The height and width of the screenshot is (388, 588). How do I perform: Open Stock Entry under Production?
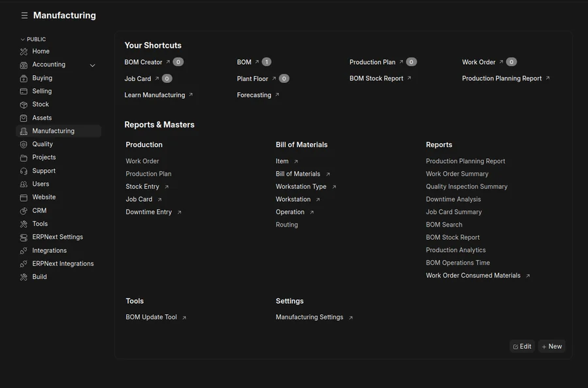coord(142,186)
